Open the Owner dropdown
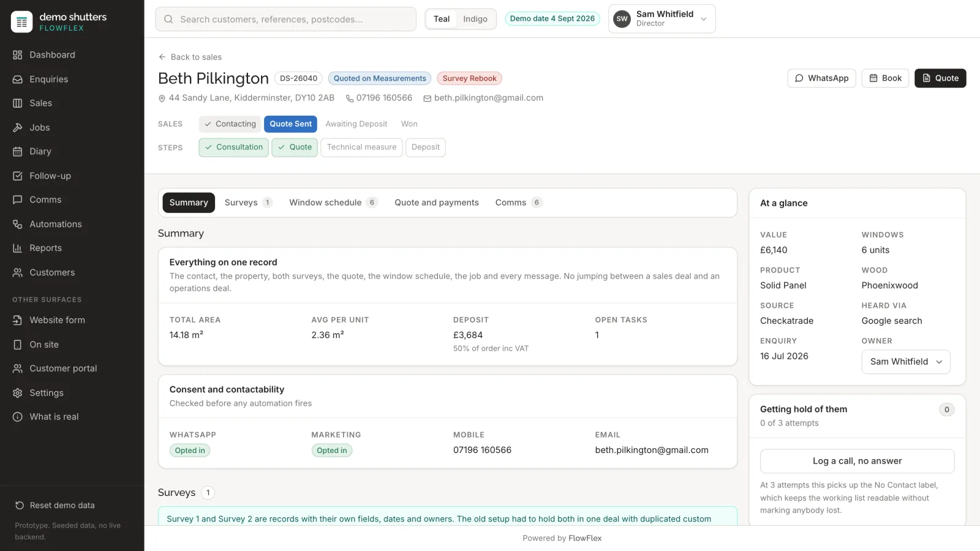 [906, 362]
